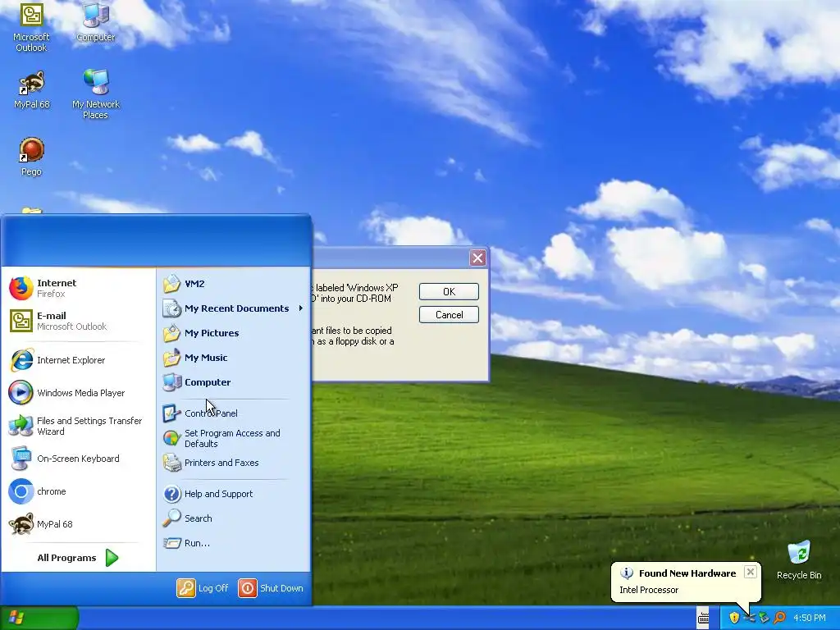Viewport: 840px width, 630px height.
Task: Open Internet Explorer from Start menu
Action: [x=78, y=360]
